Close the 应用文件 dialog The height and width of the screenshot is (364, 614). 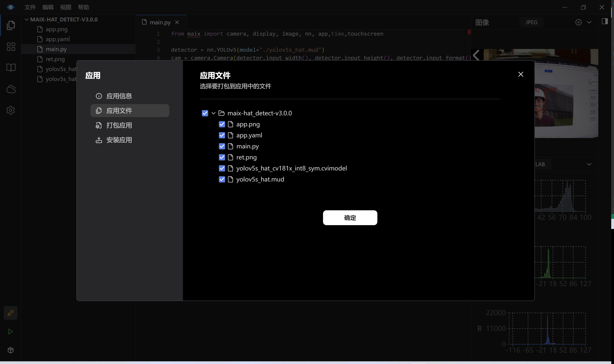point(521,74)
